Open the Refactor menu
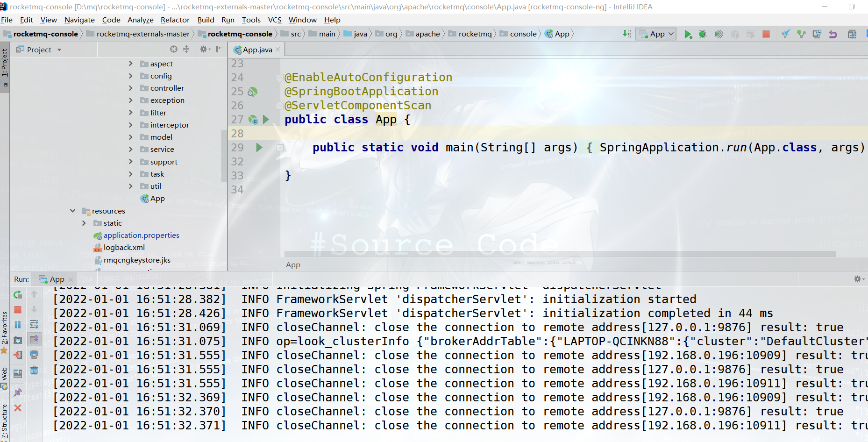 point(175,20)
